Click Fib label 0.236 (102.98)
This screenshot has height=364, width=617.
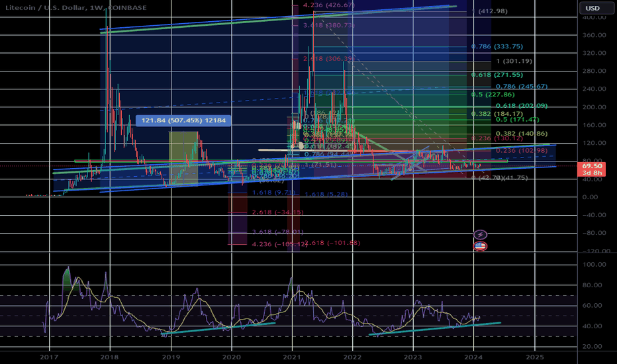pos(522,151)
